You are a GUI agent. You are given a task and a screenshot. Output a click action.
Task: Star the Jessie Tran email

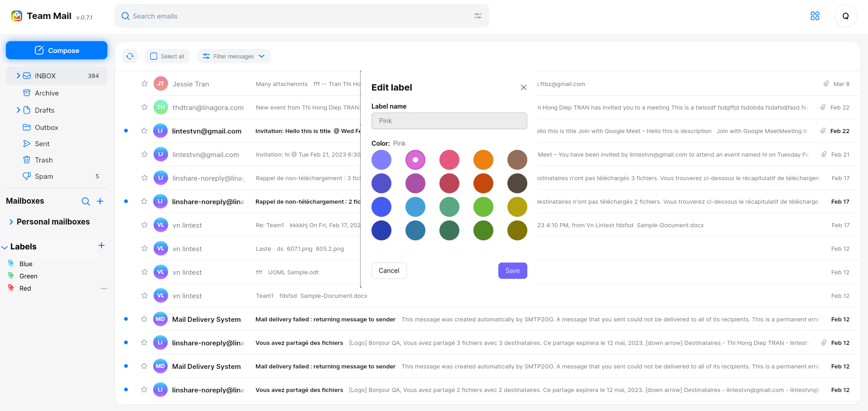point(144,84)
